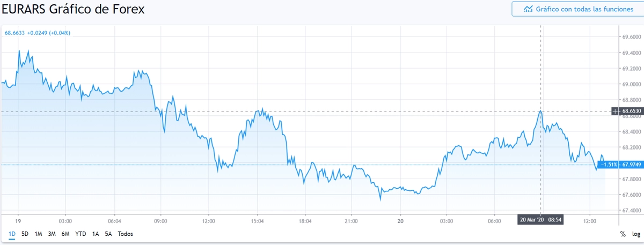Screen dimensions: 644x245
Task: Switch chart to 6M range
Action: [65, 234]
